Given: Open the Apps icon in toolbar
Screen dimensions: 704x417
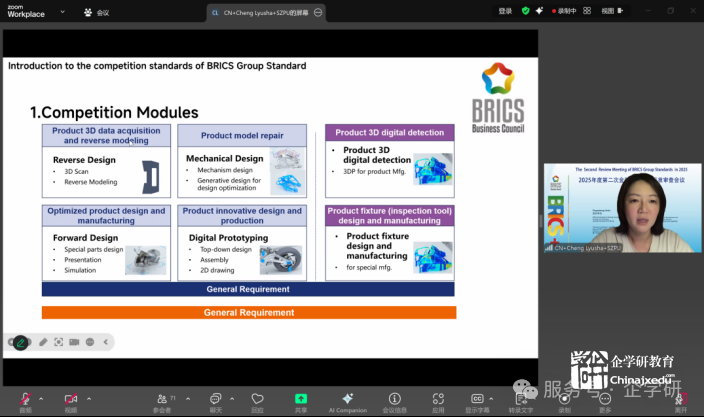Looking at the screenshot, I should click(438, 399).
